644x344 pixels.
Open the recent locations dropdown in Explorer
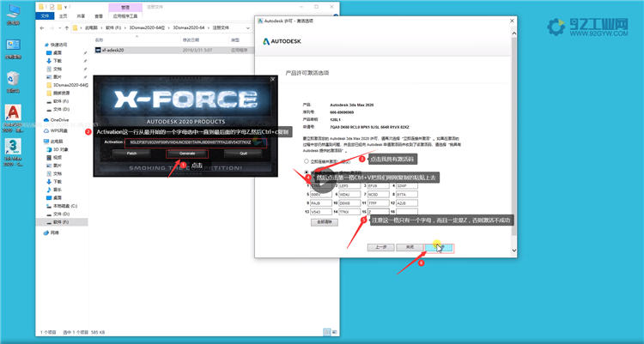pyautogui.click(x=60, y=28)
